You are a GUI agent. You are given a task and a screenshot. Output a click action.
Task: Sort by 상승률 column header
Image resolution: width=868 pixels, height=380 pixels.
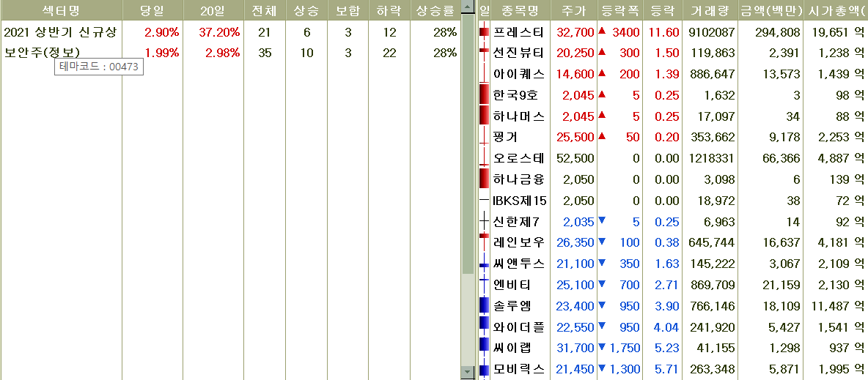point(435,10)
